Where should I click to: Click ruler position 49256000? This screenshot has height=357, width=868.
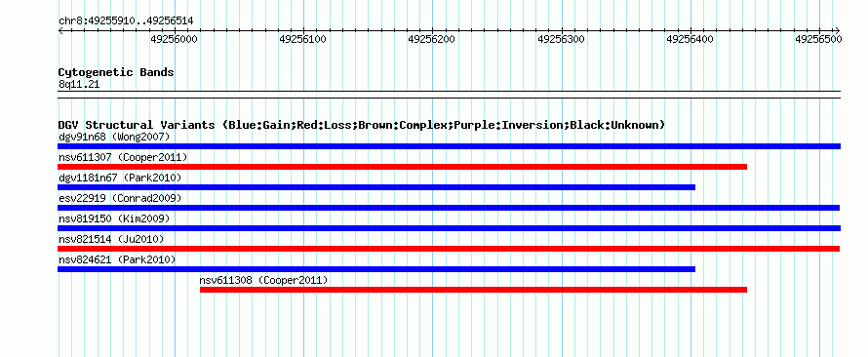click(x=174, y=39)
